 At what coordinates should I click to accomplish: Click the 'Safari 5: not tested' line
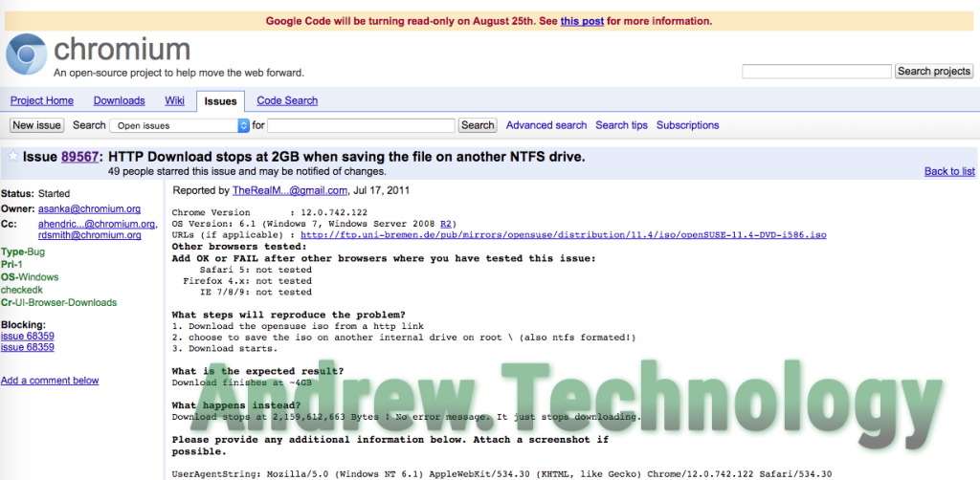click(256, 270)
